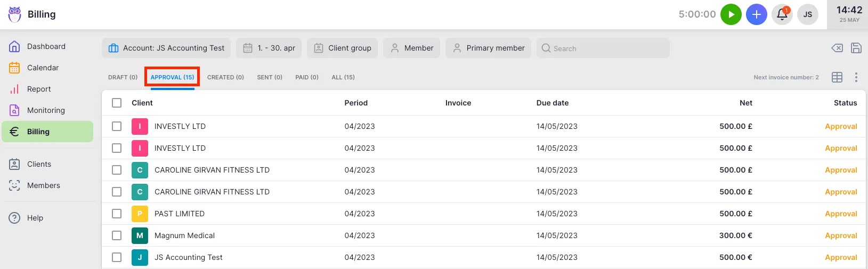Open the 1. - 30. apr date range picker
The width and height of the screenshot is (868, 269).
click(269, 48)
